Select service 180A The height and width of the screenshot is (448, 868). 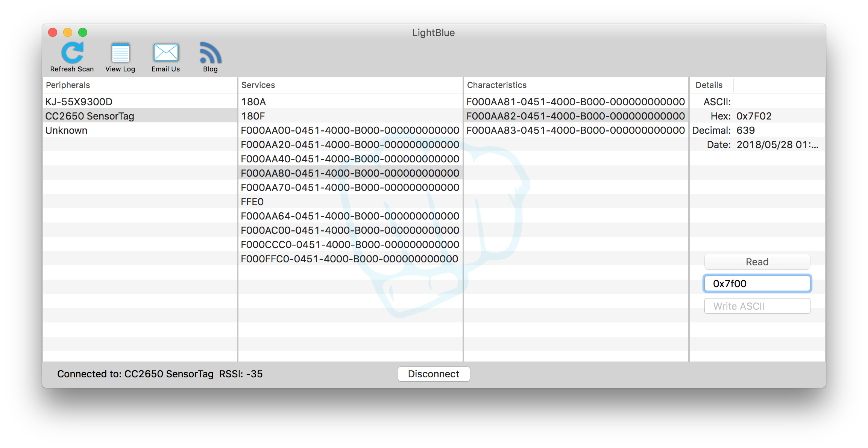click(x=350, y=102)
